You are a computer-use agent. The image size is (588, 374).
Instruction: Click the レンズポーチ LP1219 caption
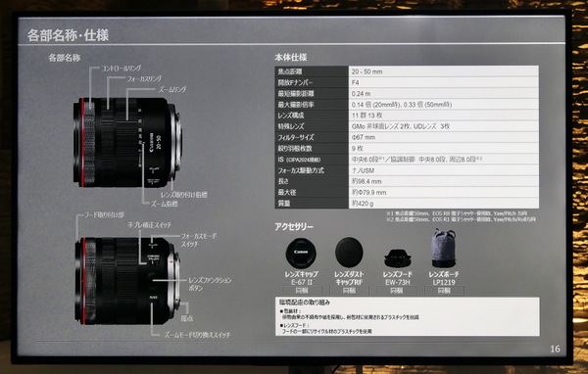[x=444, y=278]
